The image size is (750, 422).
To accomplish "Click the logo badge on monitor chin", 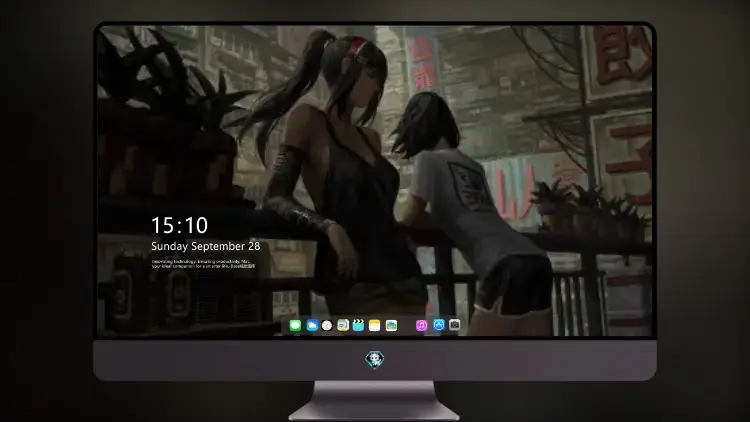I will (375, 360).
